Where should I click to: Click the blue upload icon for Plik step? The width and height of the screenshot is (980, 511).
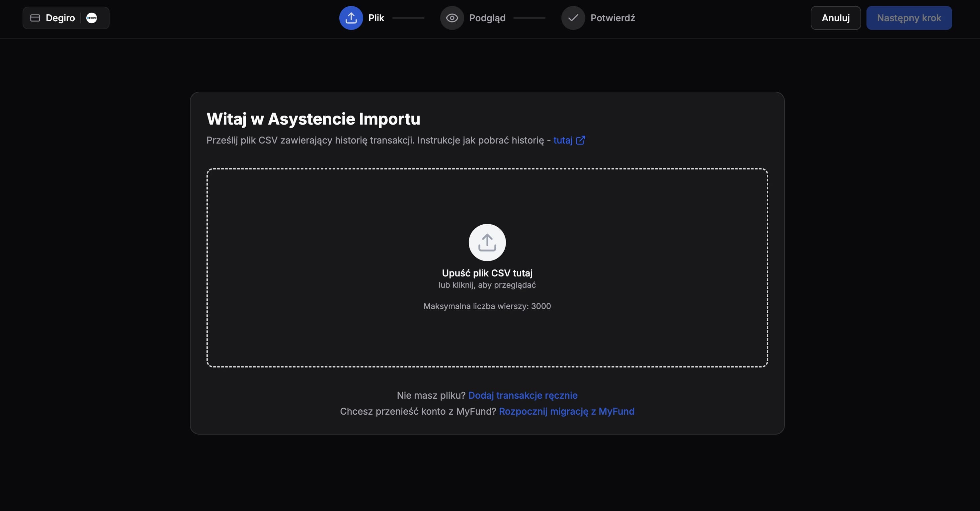351,18
